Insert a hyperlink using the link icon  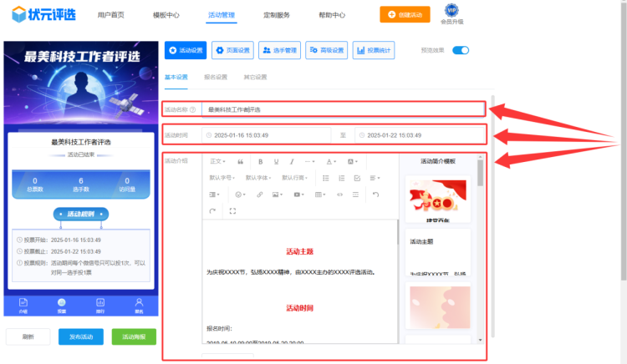pyautogui.click(x=259, y=195)
